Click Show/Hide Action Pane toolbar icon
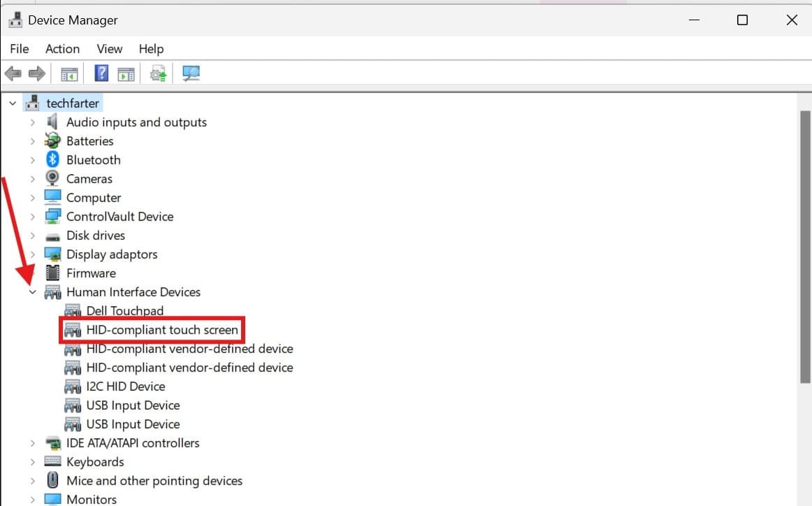This screenshot has width=812, height=506. pos(126,73)
